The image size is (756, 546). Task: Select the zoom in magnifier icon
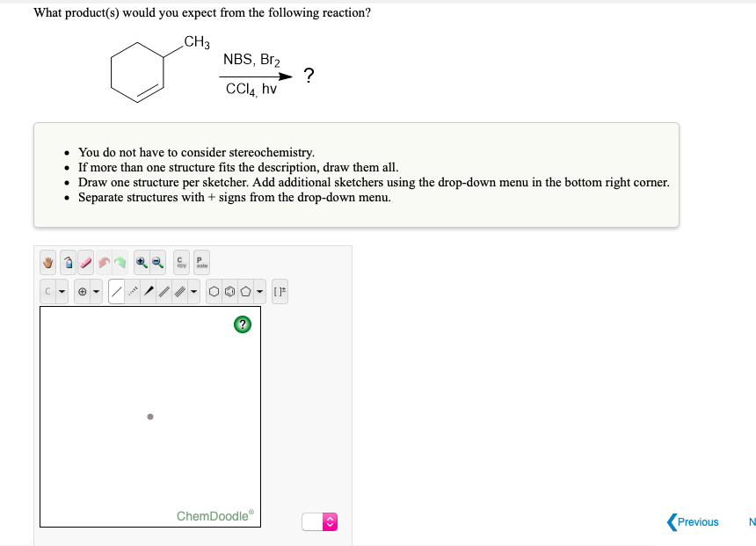pyautogui.click(x=142, y=263)
